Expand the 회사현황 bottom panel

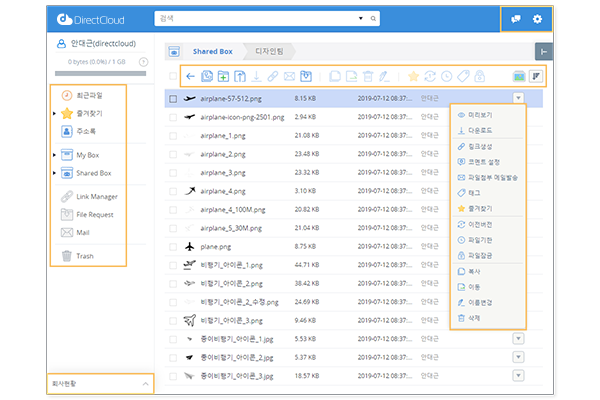pyautogui.click(x=100, y=384)
